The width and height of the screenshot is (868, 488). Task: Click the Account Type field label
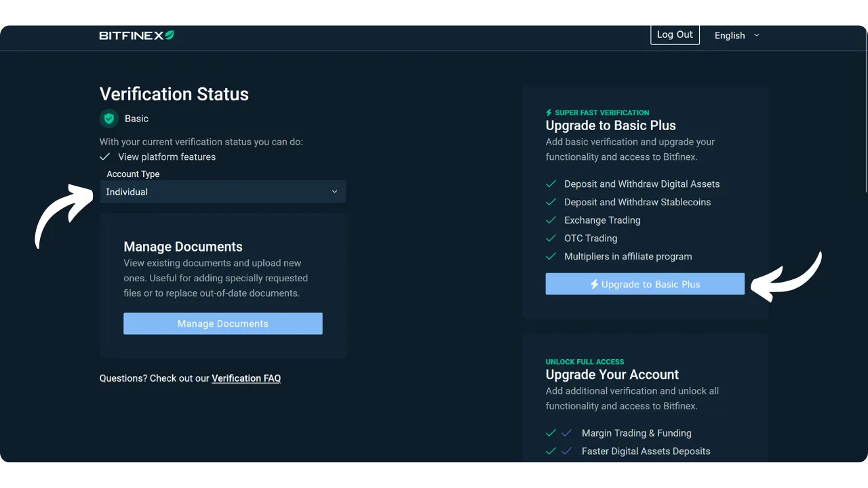(133, 174)
